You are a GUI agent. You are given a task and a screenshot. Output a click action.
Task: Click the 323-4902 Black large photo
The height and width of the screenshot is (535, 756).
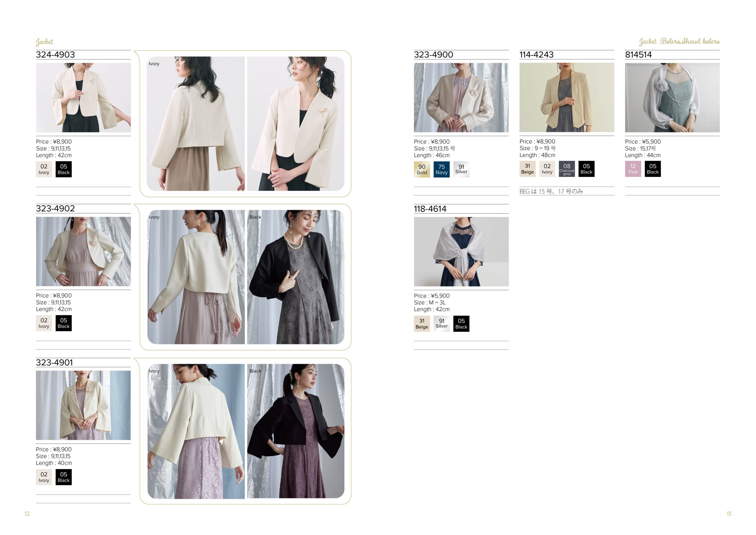coord(296,277)
